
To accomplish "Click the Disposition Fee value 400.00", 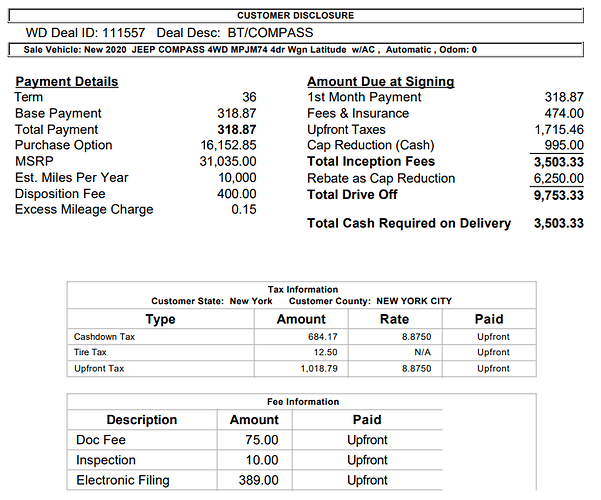I will 236,194.
